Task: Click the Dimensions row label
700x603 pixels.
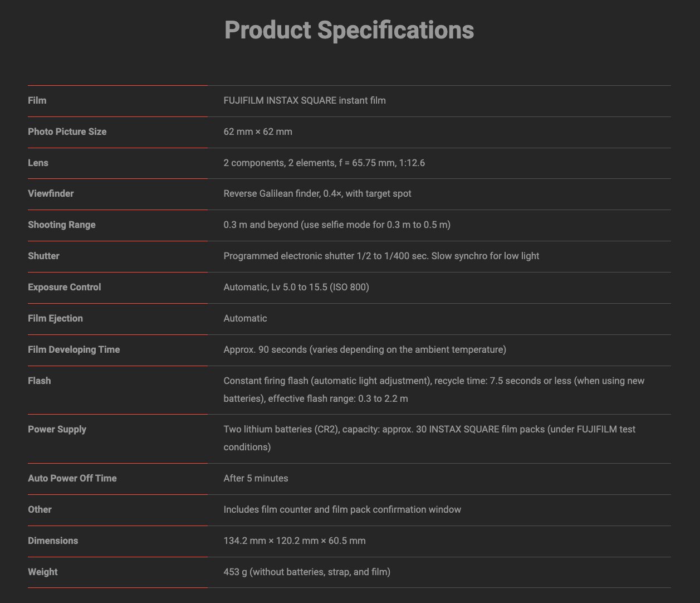Action: (x=53, y=541)
